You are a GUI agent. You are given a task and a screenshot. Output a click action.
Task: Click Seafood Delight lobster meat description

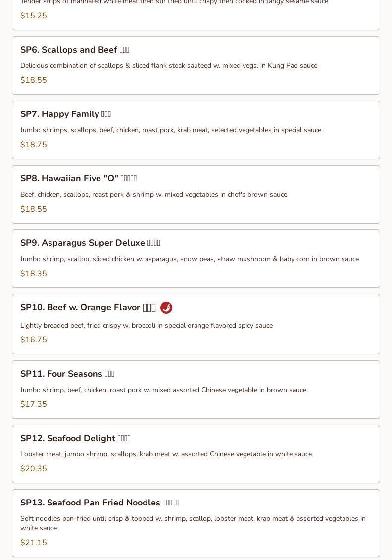166,454
